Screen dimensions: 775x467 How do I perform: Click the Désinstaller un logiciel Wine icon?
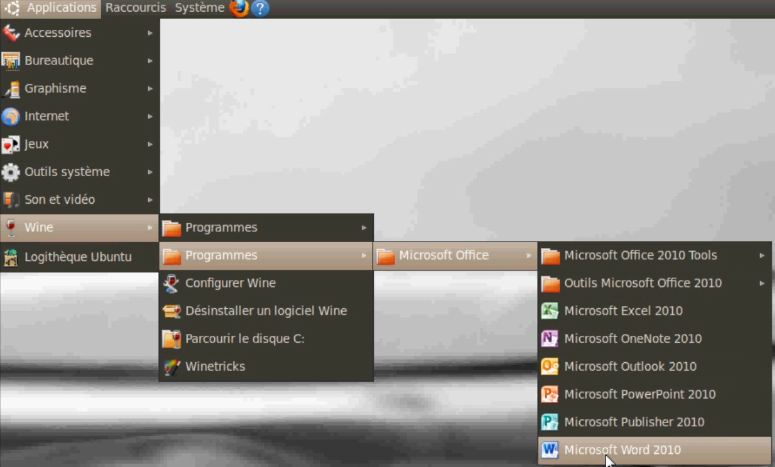[172, 311]
